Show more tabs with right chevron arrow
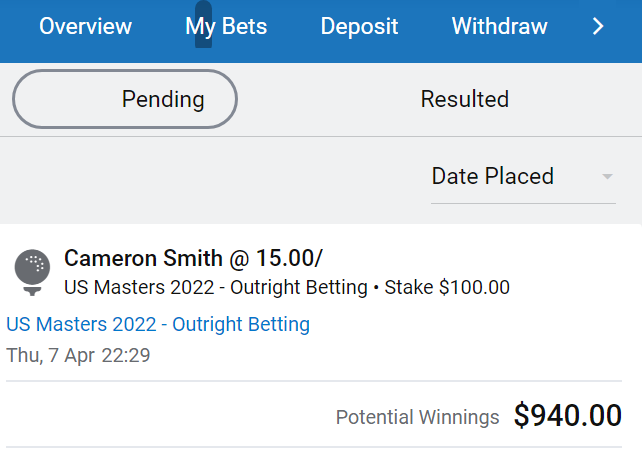Image resolution: width=642 pixels, height=464 pixels. coord(598,27)
